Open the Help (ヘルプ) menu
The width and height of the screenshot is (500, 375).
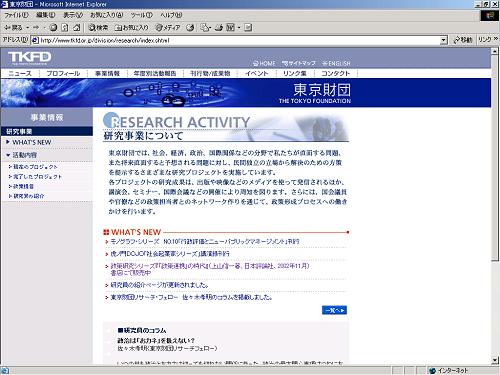(171, 15)
